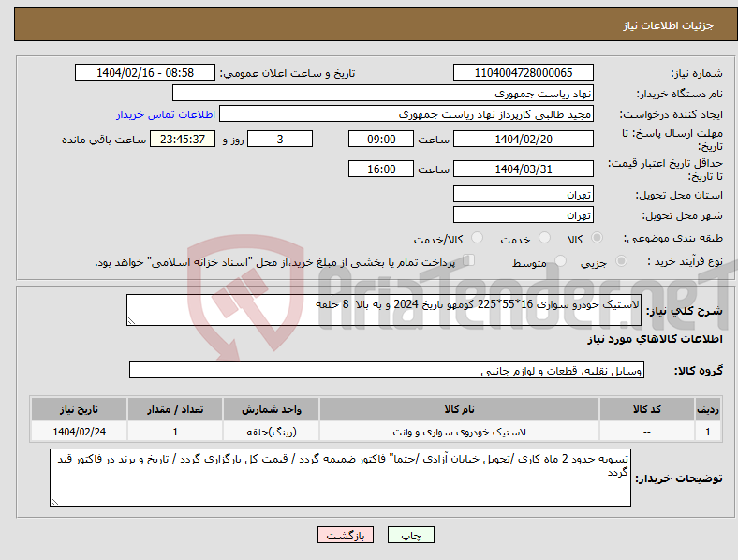The width and height of the screenshot is (738, 560).
Task: Click the نام کالا column header
Action: click(459, 409)
